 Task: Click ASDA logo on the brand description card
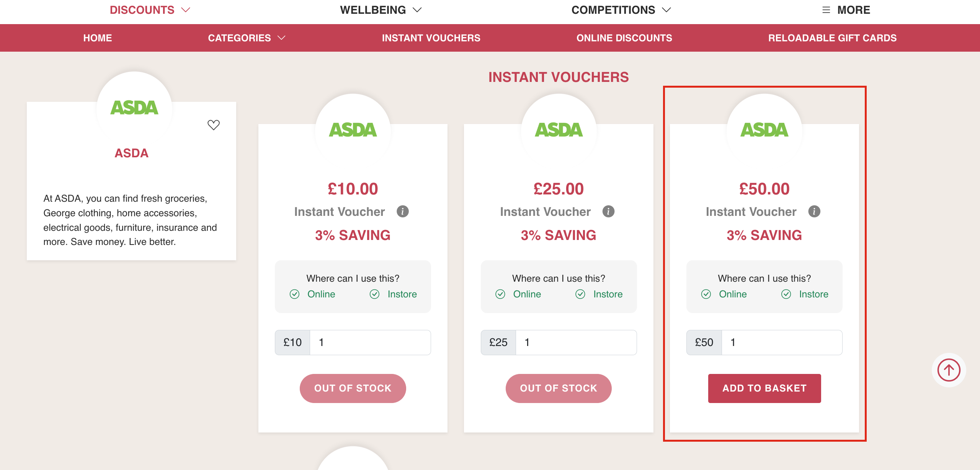pyautogui.click(x=134, y=108)
